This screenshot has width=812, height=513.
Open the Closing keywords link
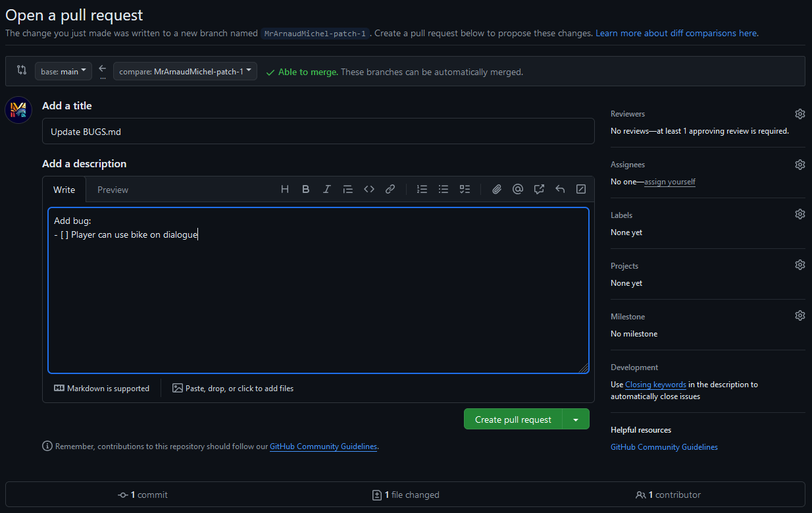point(655,385)
